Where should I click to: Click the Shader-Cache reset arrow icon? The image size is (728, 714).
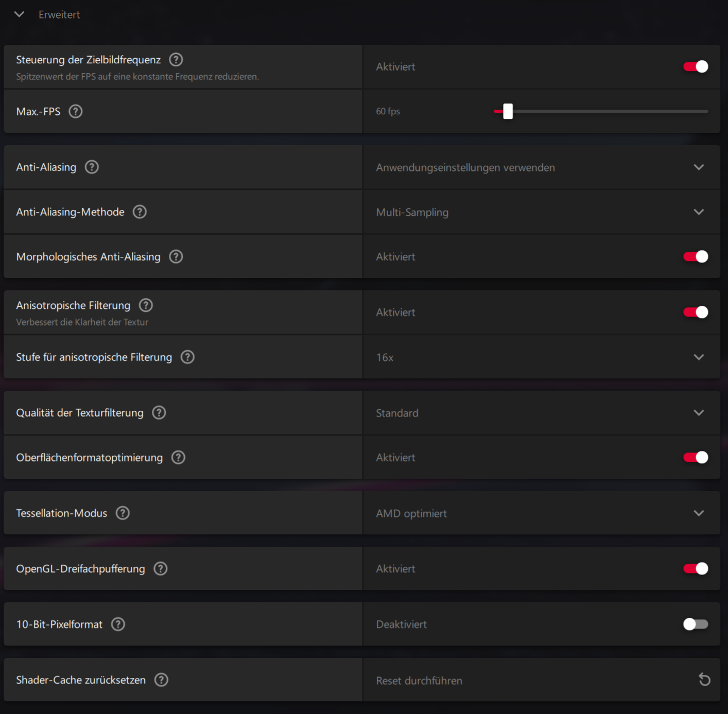[704, 680]
